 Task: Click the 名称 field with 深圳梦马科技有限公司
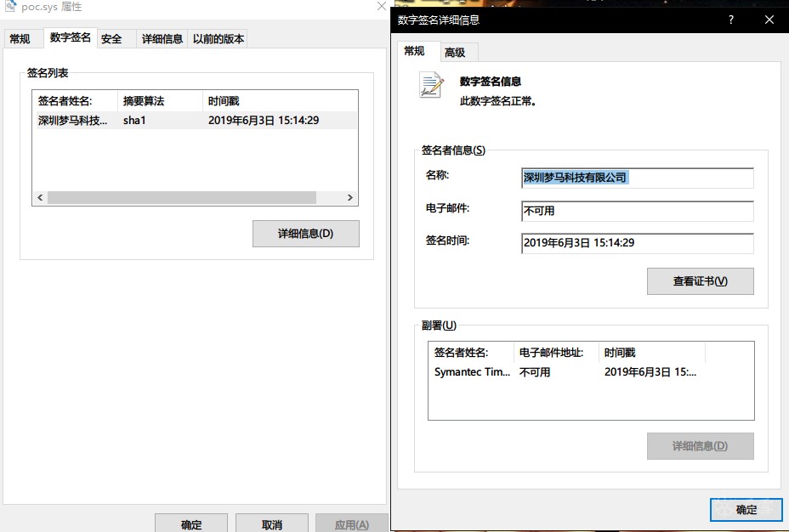(x=638, y=178)
